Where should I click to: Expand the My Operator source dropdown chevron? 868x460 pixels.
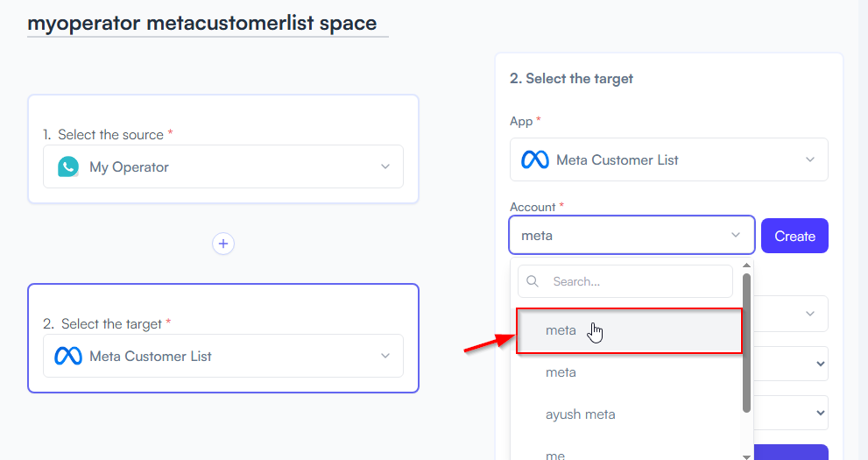pos(385,166)
